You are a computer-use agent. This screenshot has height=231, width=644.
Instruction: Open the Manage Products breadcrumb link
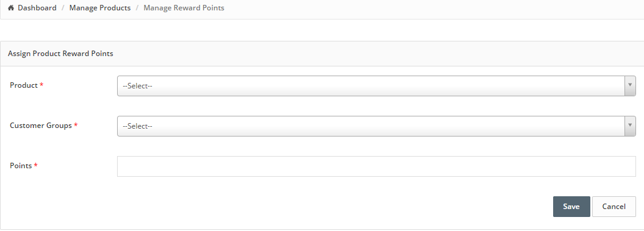[x=100, y=8]
